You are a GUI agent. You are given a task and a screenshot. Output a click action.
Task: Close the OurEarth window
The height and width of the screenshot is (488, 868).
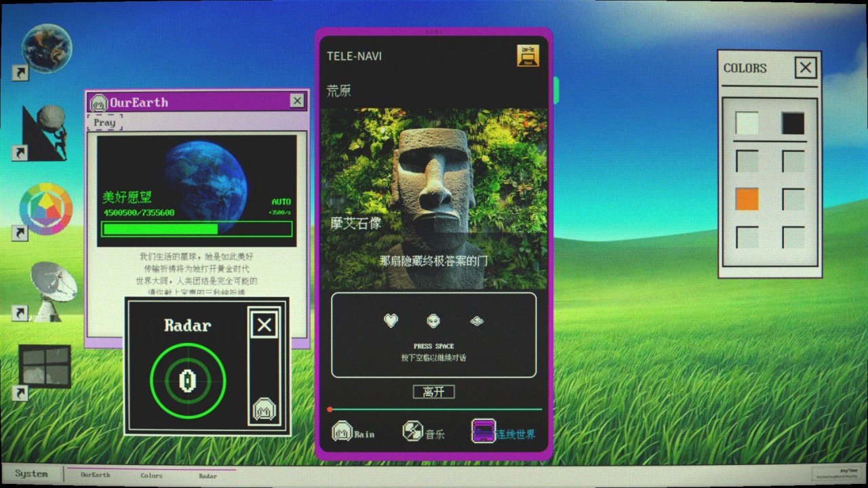pos(297,101)
